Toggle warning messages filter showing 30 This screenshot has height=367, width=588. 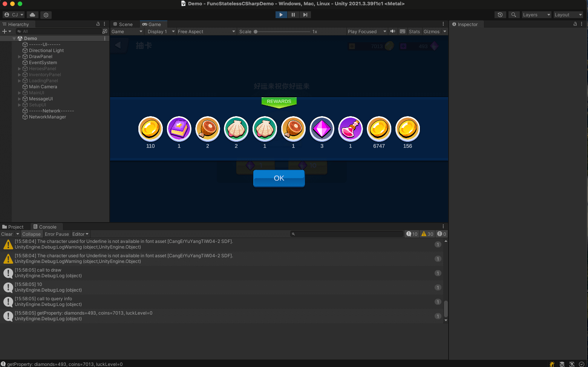click(427, 234)
